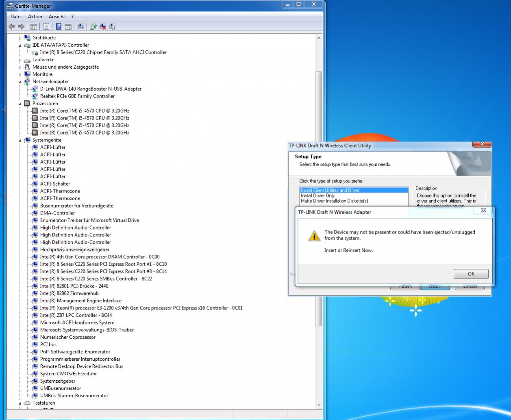Viewport: 511px width, 420px height.
Task: Collapse the Systemgeräte category
Action: 20,140
